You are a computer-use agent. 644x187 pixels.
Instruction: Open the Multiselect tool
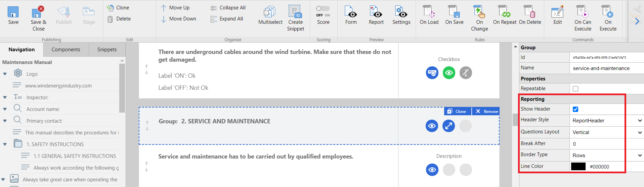coord(270,13)
